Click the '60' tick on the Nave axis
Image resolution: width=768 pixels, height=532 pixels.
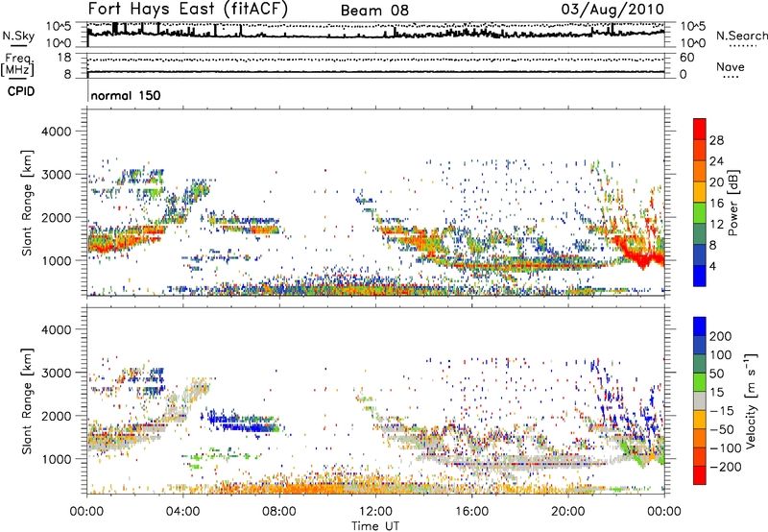(686, 58)
